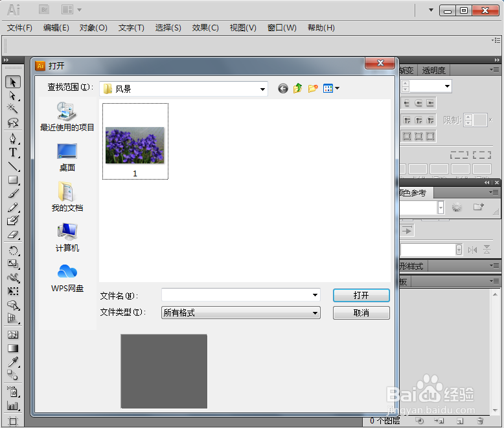Select the Mesh tool

tap(13, 335)
